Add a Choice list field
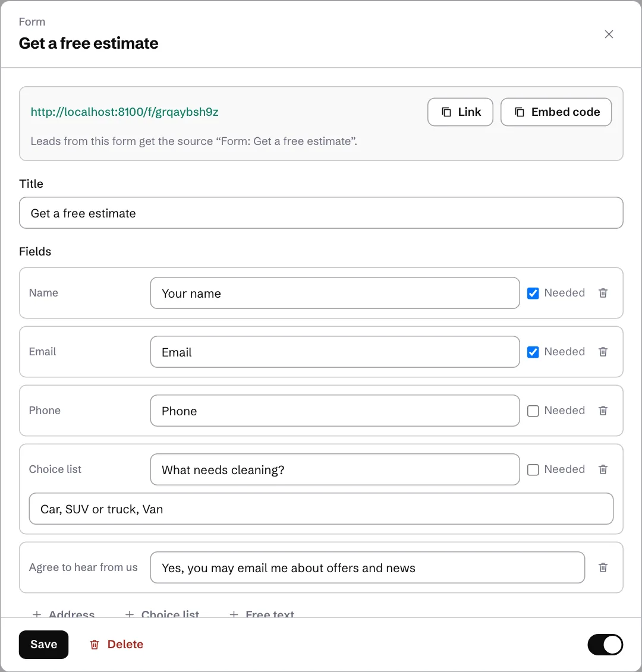The image size is (642, 672). (x=162, y=613)
